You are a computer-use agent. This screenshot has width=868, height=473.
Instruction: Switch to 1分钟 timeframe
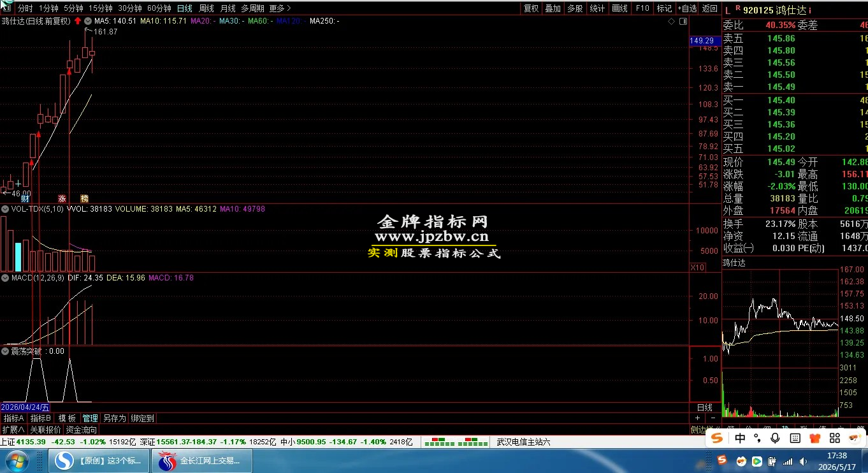coord(48,8)
